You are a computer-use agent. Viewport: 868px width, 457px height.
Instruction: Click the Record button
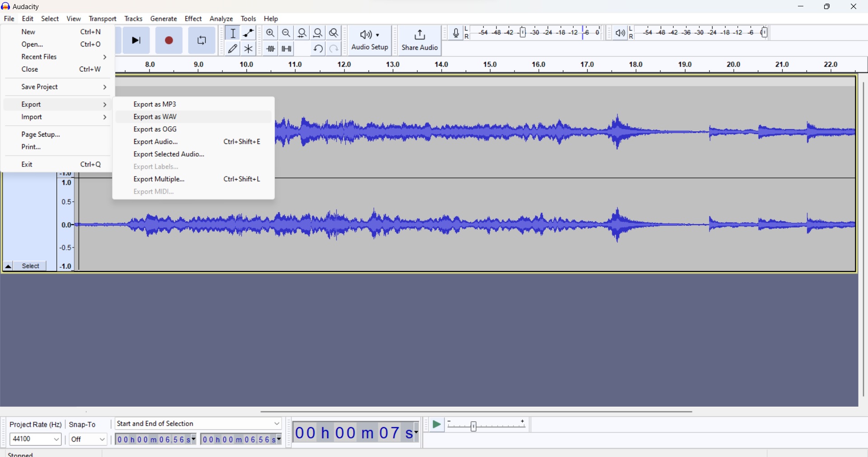(x=169, y=41)
